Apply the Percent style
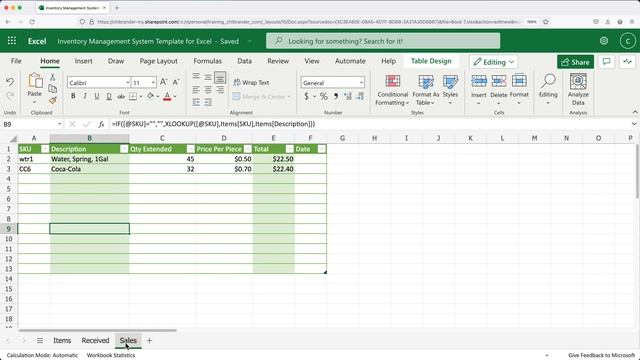Image resolution: width=640 pixels, height=360 pixels. tap(324, 96)
